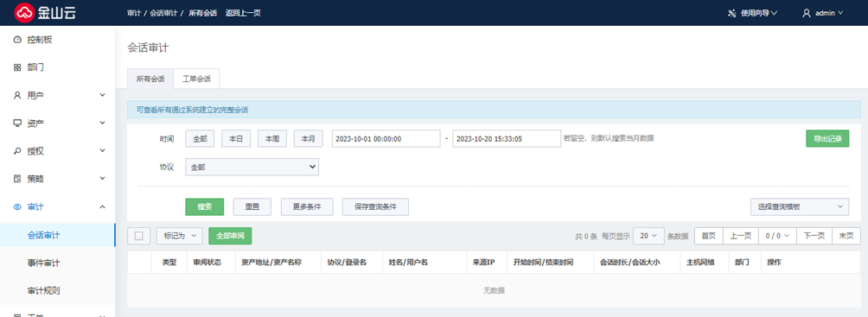The image size is (868, 317).
Task: Click the green 搜索 button
Action: click(205, 207)
